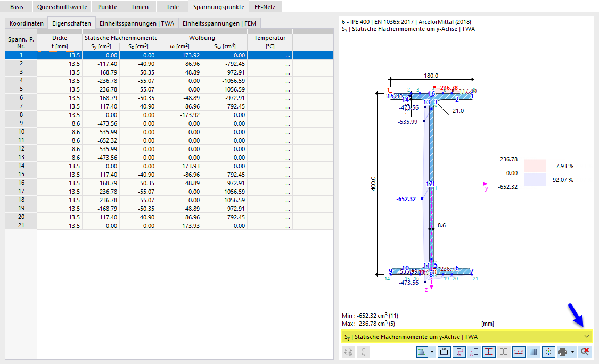Open the Querschnittswerte tab
Viewport: 599px width, 364px height.
click(62, 7)
